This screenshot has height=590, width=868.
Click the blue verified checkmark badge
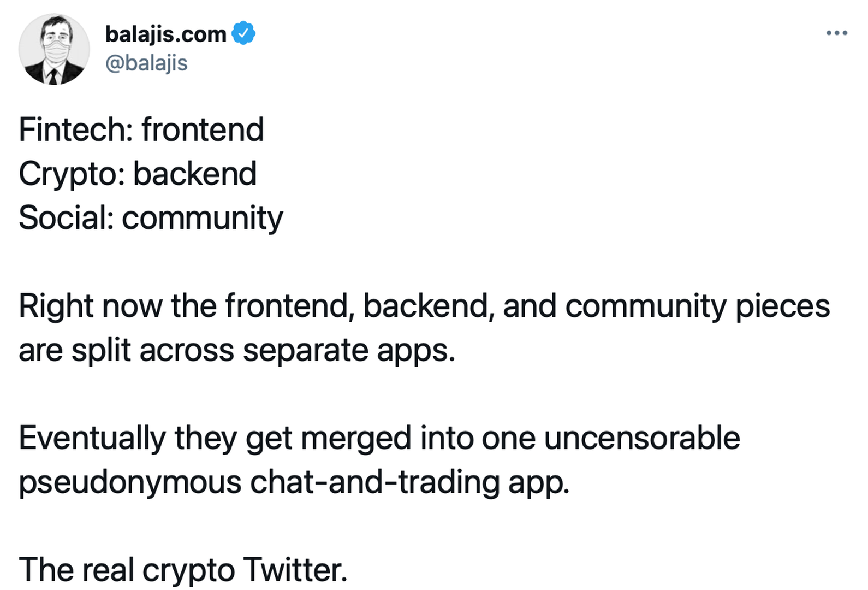pyautogui.click(x=243, y=34)
